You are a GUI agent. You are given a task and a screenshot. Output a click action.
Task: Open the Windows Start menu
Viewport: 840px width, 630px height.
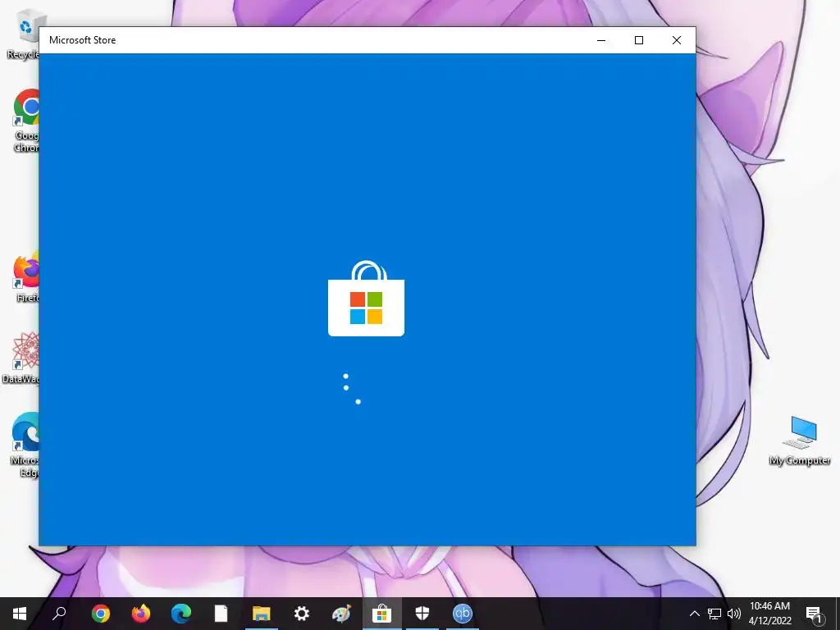point(20,614)
